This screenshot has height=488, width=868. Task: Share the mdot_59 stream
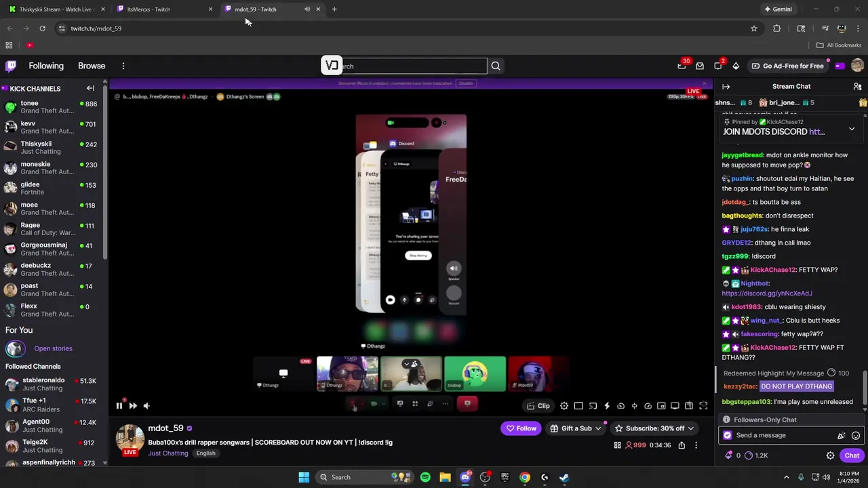(x=682, y=445)
